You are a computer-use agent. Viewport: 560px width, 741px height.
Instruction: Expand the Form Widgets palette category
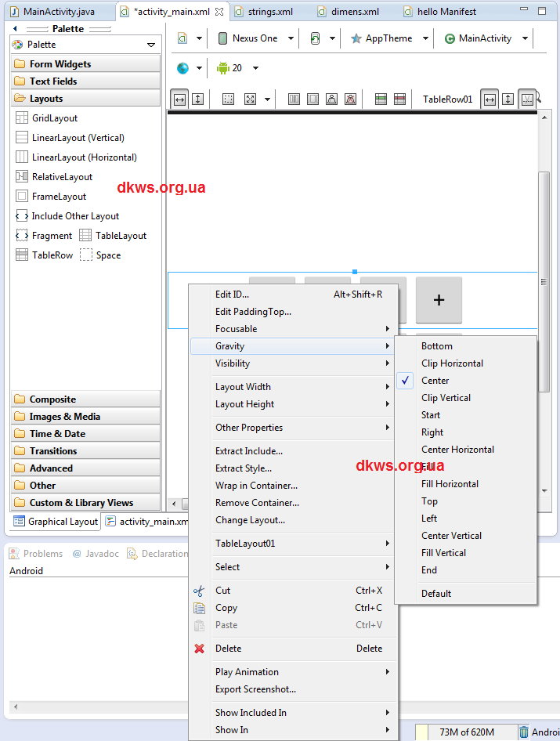[x=85, y=63]
